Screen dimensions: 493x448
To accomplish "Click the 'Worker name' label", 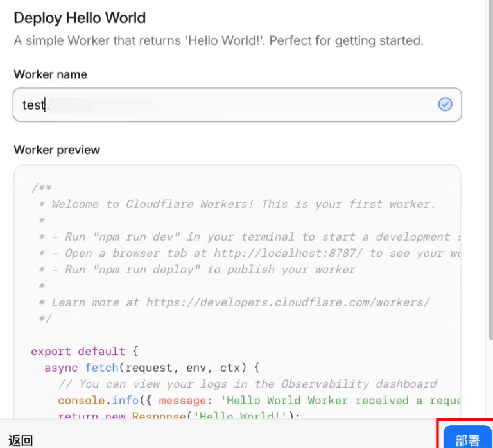I will (50, 74).
